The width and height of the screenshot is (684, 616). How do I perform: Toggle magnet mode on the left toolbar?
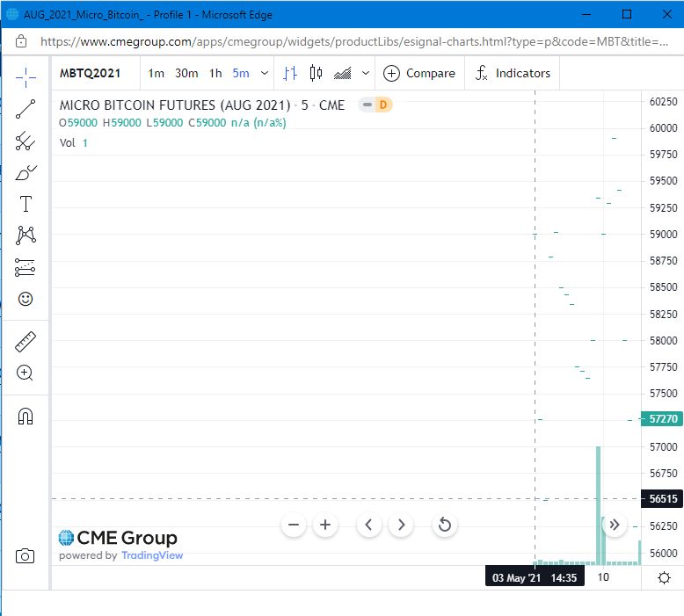25,416
